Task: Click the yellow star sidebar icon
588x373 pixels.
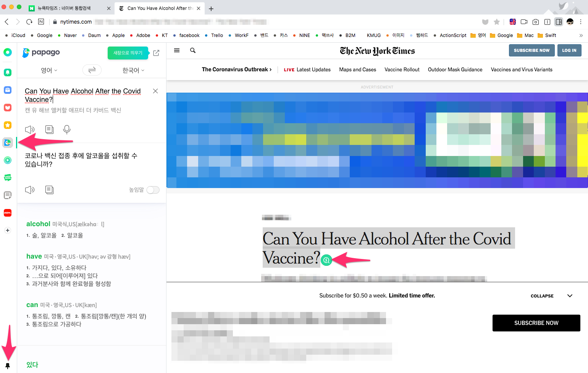Action: click(8, 125)
